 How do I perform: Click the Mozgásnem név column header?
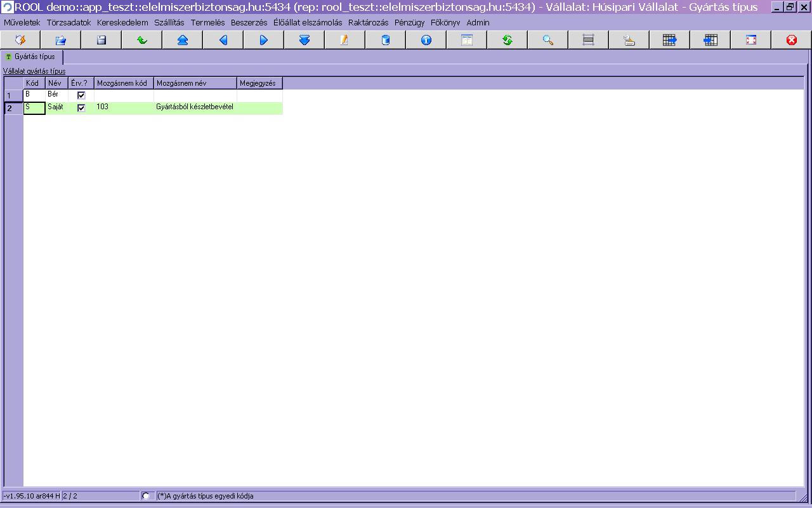(x=195, y=83)
